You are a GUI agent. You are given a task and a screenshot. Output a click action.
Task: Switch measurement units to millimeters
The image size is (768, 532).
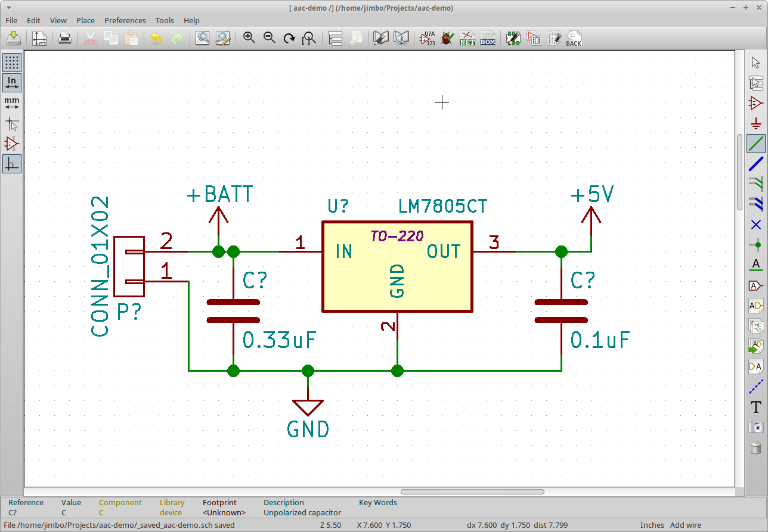click(x=12, y=102)
